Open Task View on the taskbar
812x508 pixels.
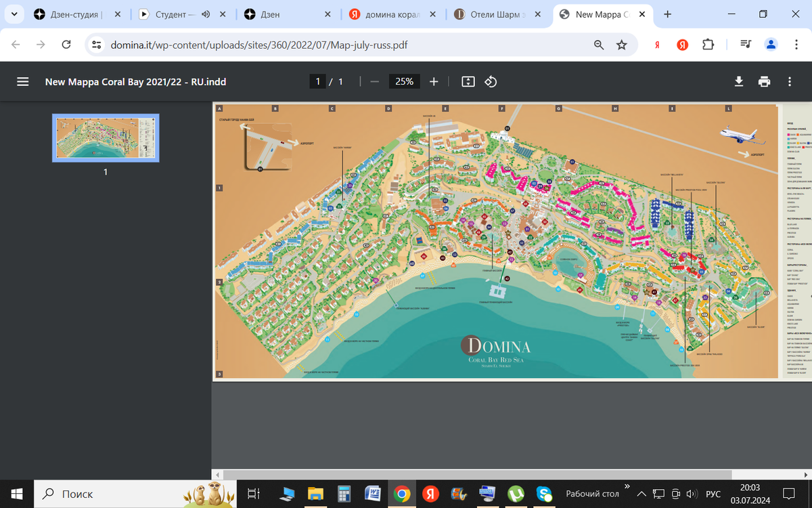tap(254, 494)
